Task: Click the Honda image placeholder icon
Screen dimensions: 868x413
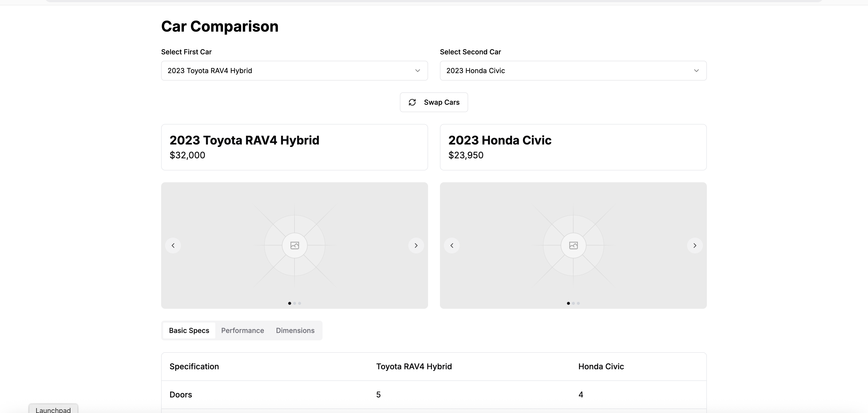Action: coord(573,246)
